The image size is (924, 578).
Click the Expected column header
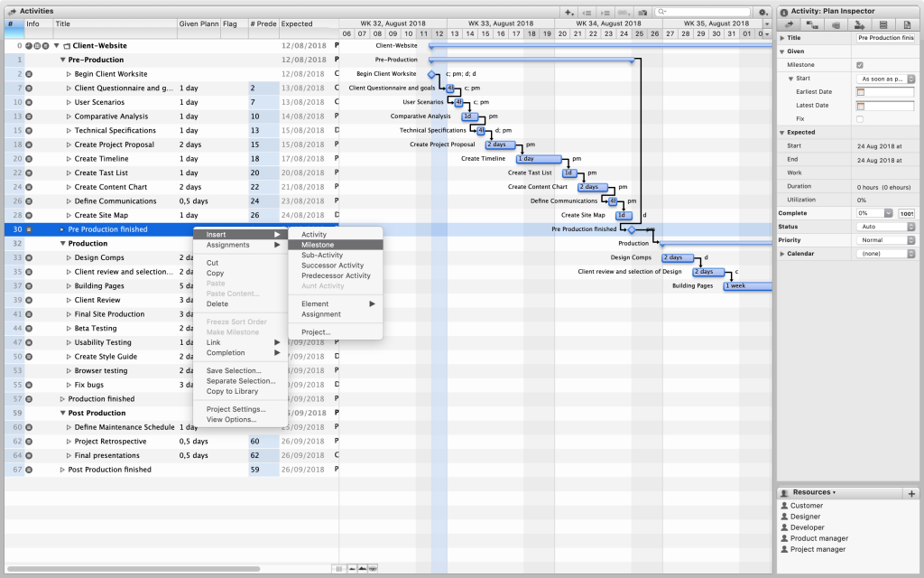click(x=307, y=24)
